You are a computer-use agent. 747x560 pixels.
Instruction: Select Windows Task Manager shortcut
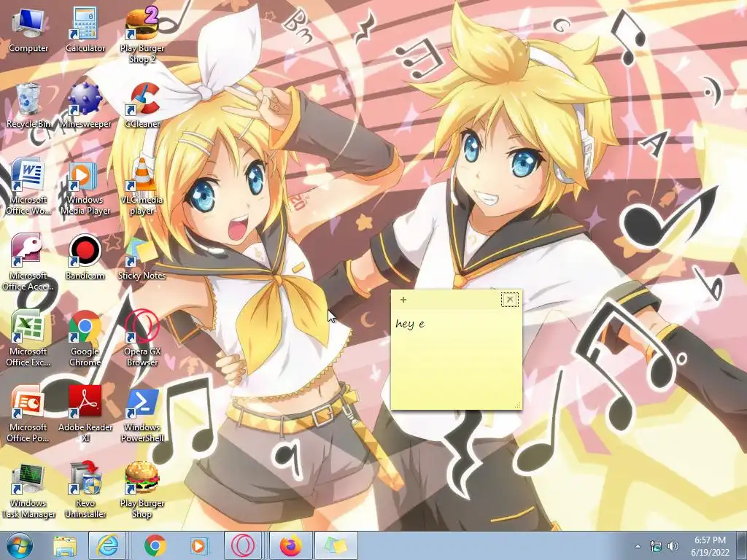[x=28, y=491]
